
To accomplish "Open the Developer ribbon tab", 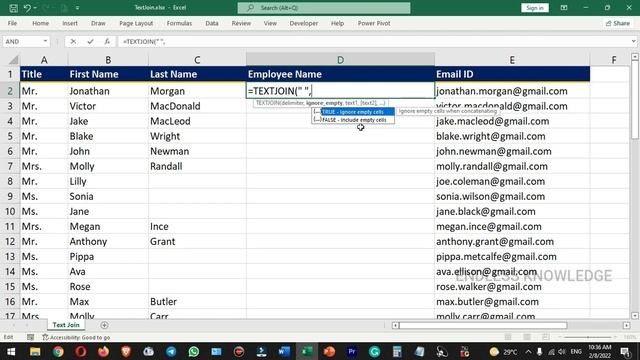I will [x=304, y=23].
